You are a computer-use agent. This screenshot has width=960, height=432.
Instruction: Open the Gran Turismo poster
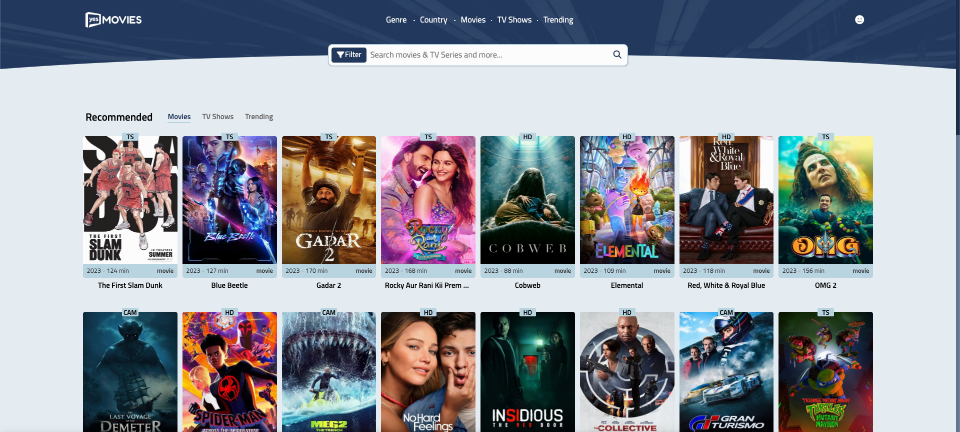pyautogui.click(x=726, y=372)
